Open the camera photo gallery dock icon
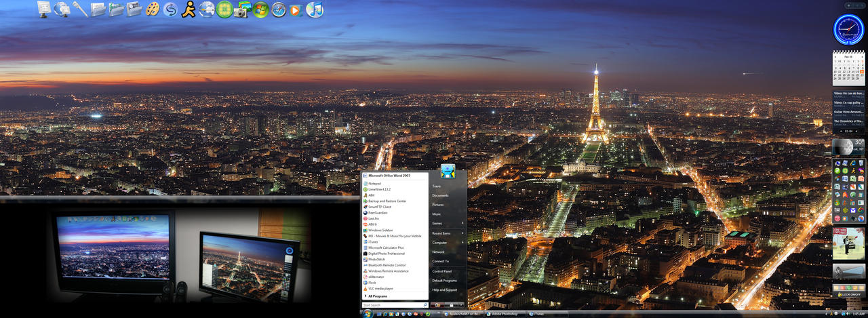 [243, 9]
